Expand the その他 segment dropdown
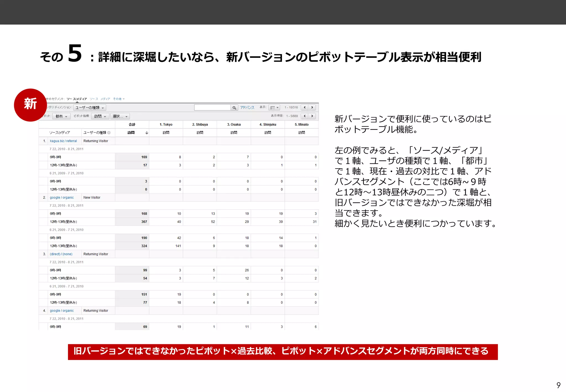Viewport: 566px width, 392px height. 119,99
